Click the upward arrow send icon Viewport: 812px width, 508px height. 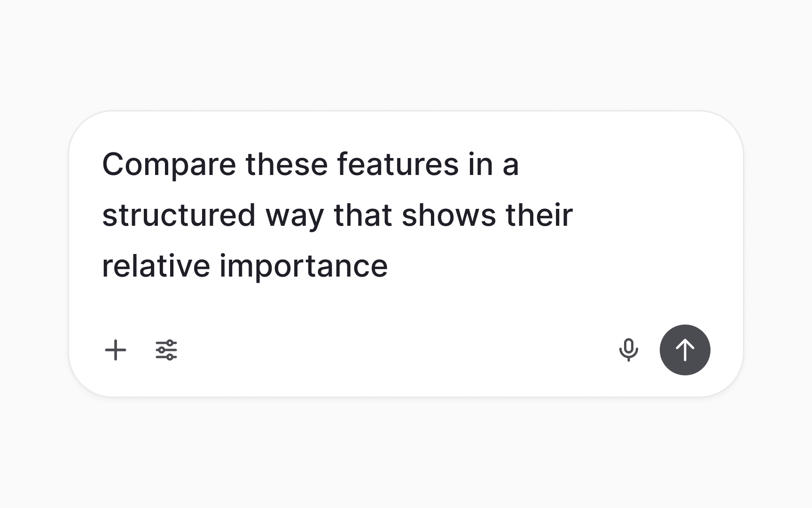pos(685,350)
